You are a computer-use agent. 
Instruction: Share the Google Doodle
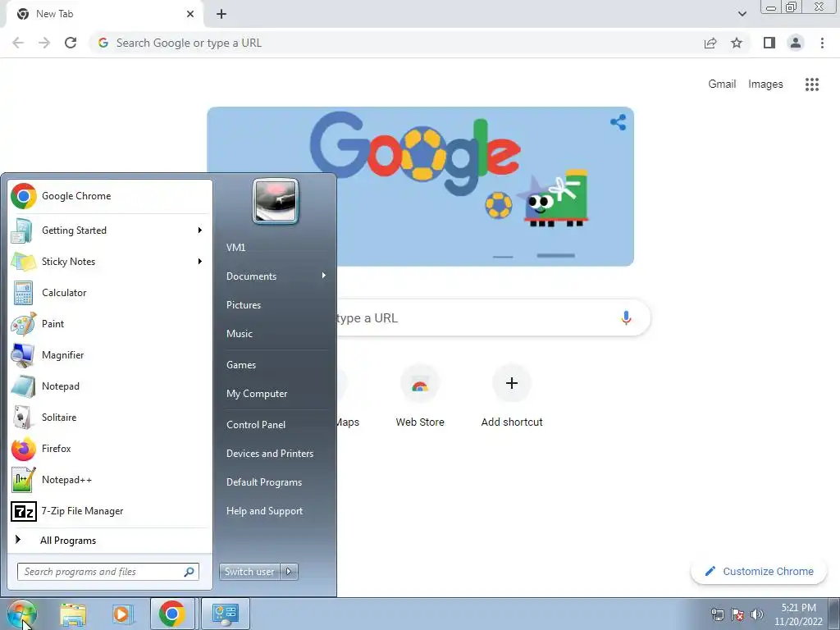pos(619,122)
